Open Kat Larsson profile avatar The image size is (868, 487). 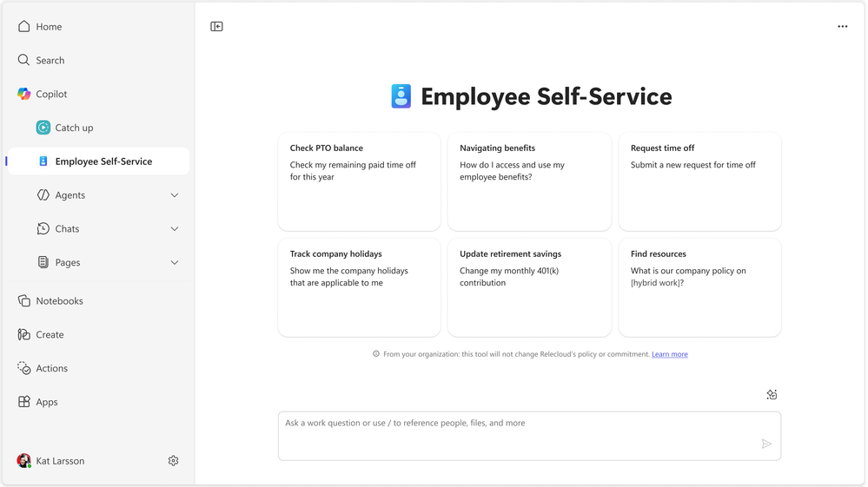pos(23,461)
